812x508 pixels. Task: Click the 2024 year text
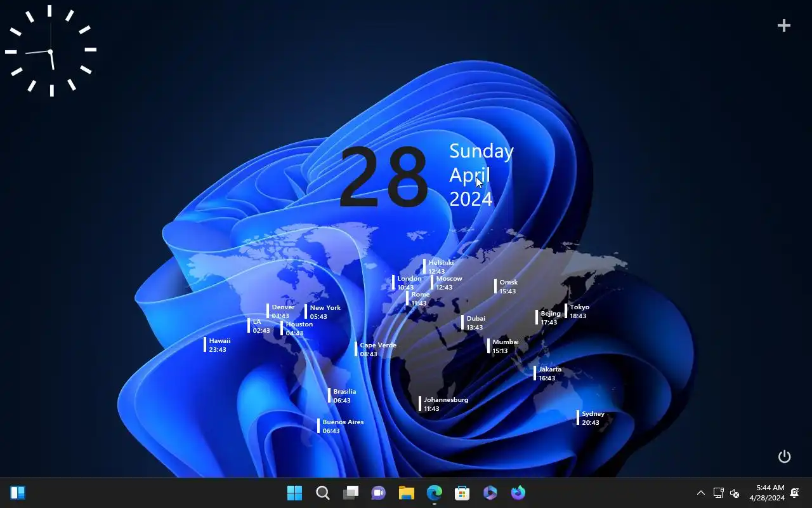(x=471, y=199)
